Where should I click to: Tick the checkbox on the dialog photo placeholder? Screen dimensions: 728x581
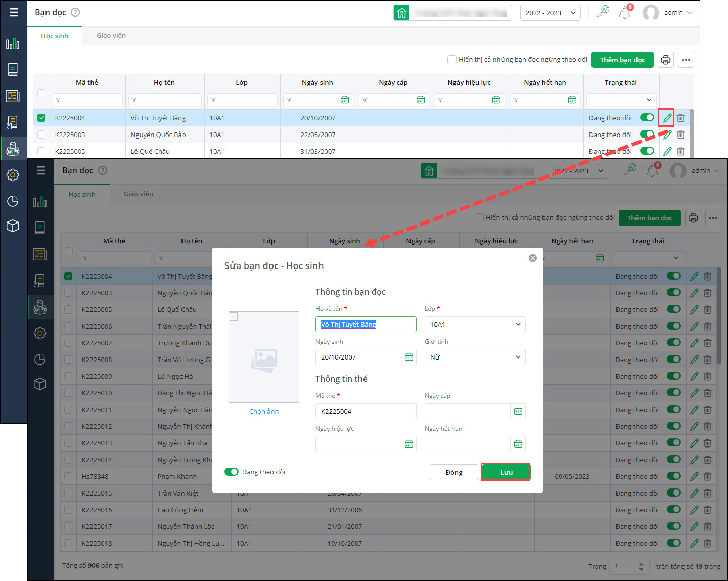click(234, 317)
